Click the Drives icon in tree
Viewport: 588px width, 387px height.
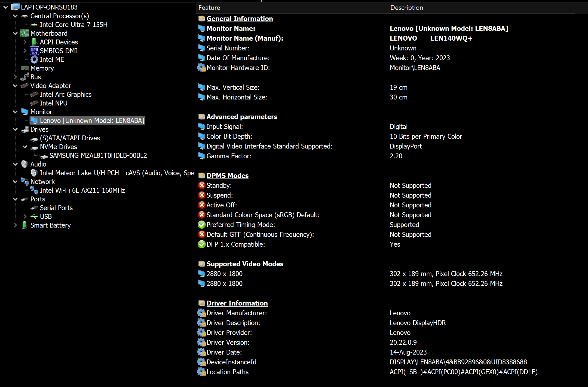[x=25, y=129]
